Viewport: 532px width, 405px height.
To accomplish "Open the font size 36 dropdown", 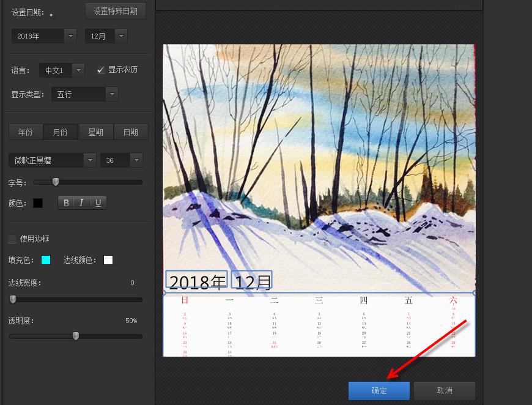I will point(122,160).
